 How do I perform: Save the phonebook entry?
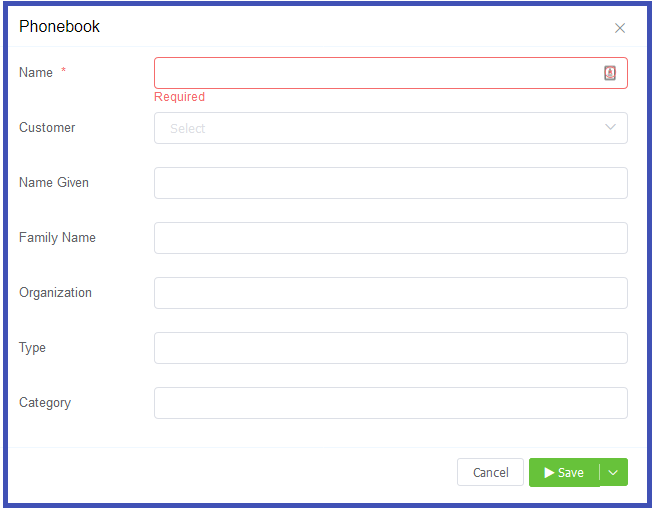564,472
